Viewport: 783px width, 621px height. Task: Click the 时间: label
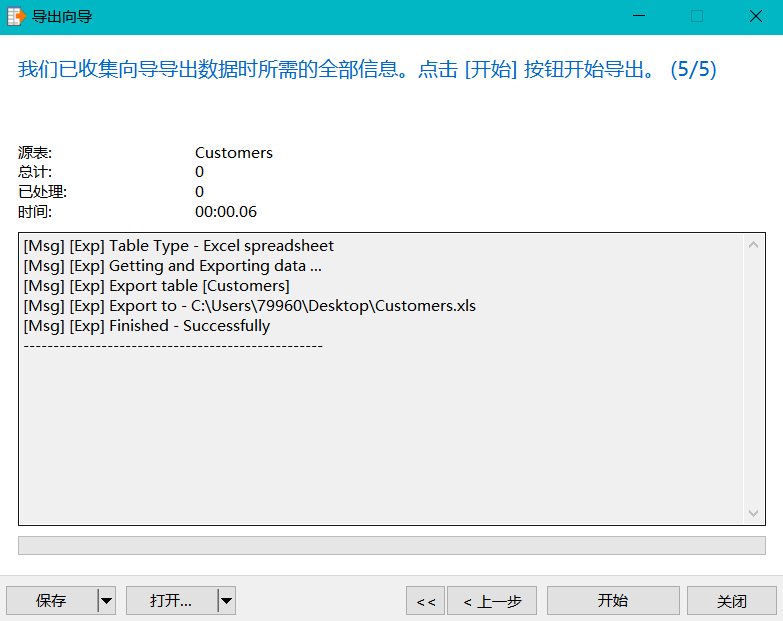[35, 212]
